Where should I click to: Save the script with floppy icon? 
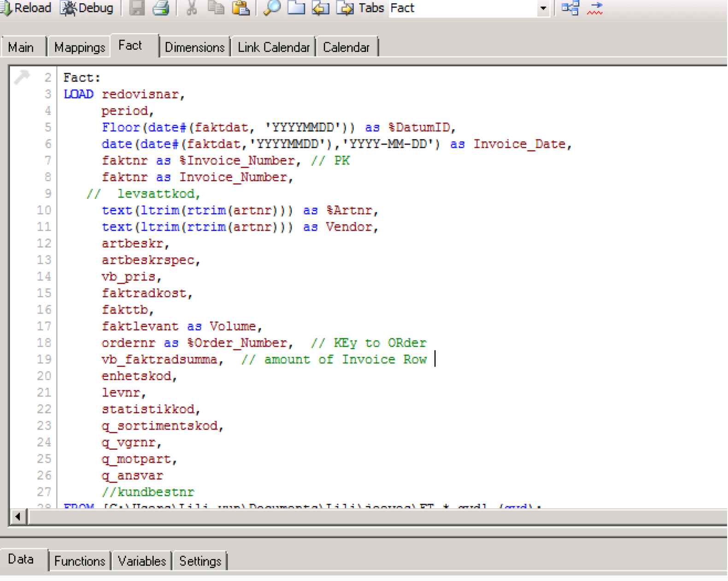(137, 8)
